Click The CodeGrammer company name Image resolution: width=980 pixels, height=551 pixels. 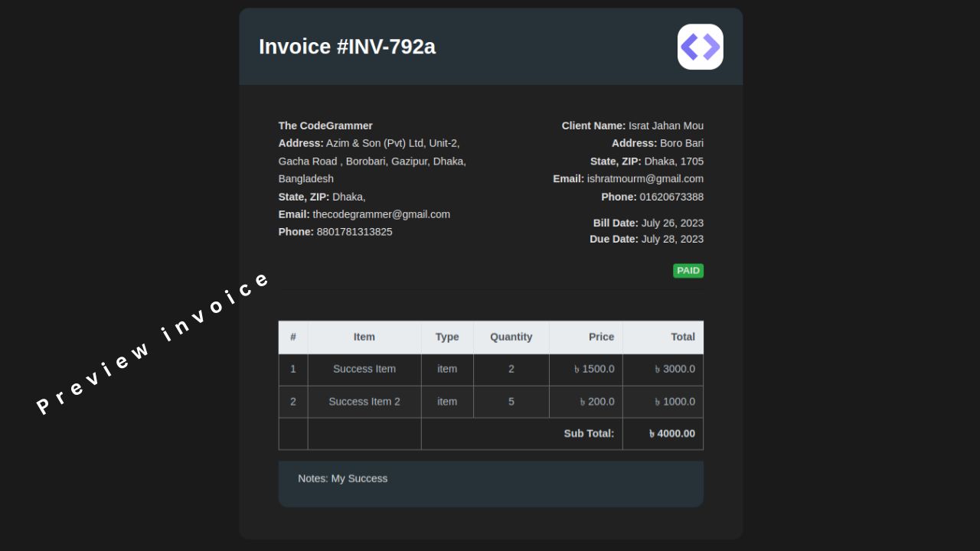click(325, 126)
